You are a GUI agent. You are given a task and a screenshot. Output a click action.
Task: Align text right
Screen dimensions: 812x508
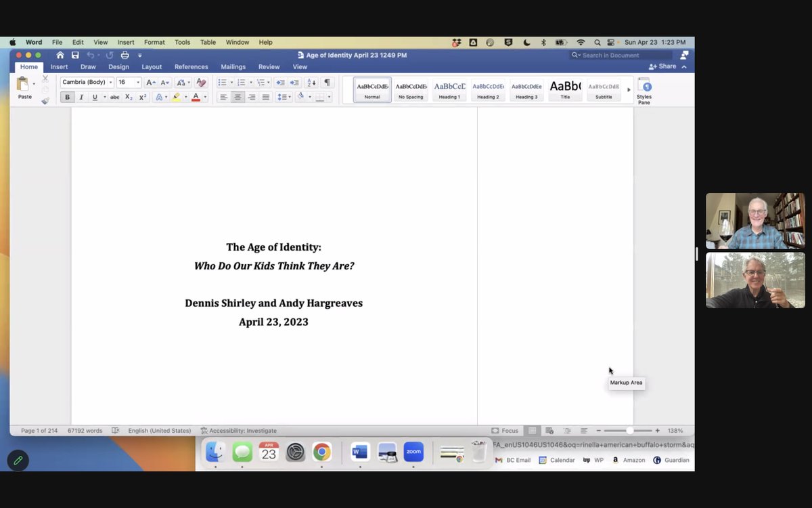tap(252, 97)
